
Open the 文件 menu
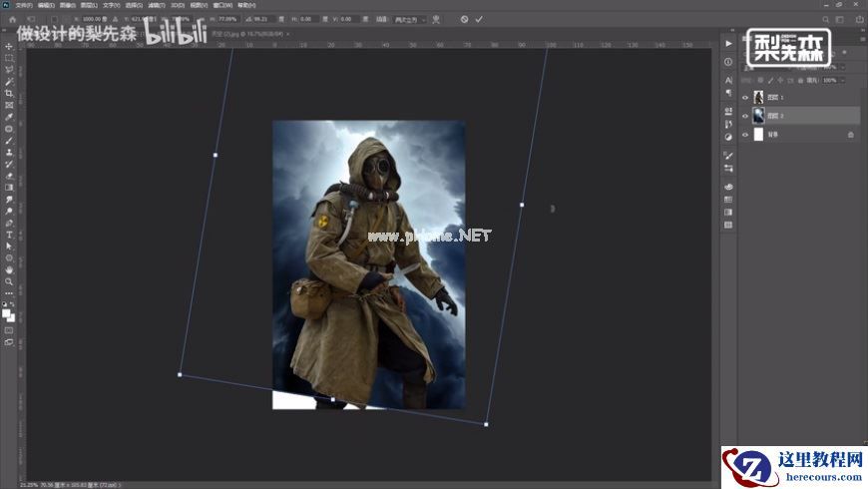[x=24, y=5]
